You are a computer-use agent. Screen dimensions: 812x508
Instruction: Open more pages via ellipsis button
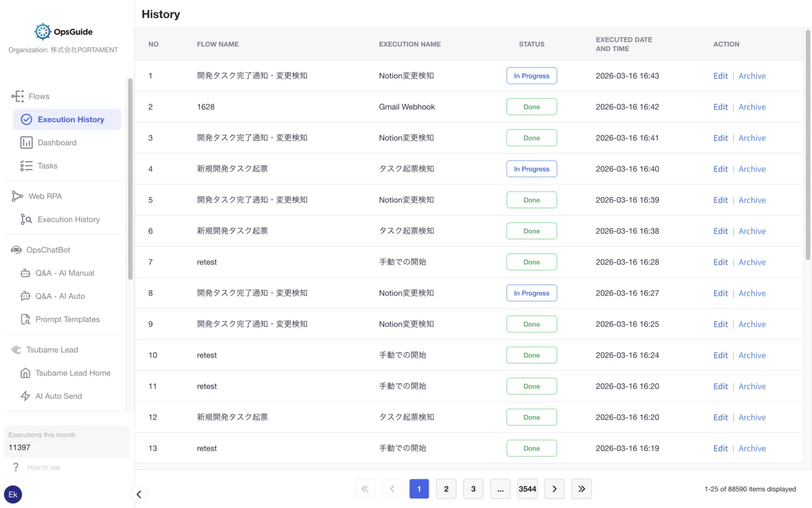click(x=500, y=489)
